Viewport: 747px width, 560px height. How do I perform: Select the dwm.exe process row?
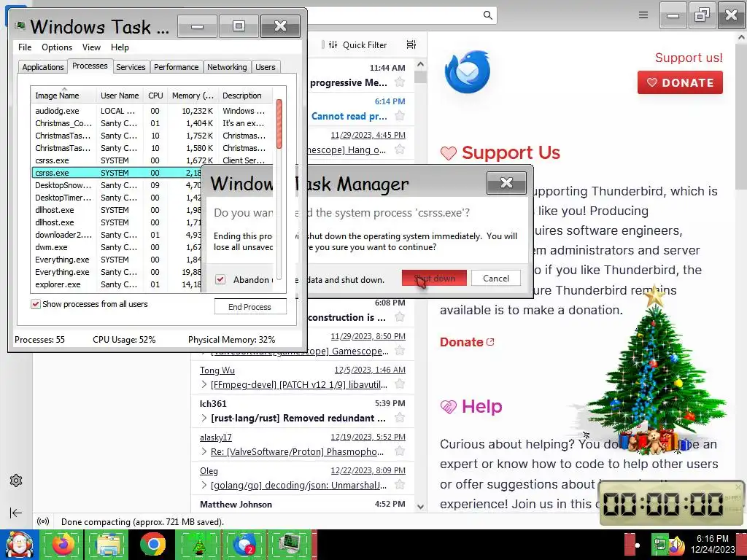point(117,247)
